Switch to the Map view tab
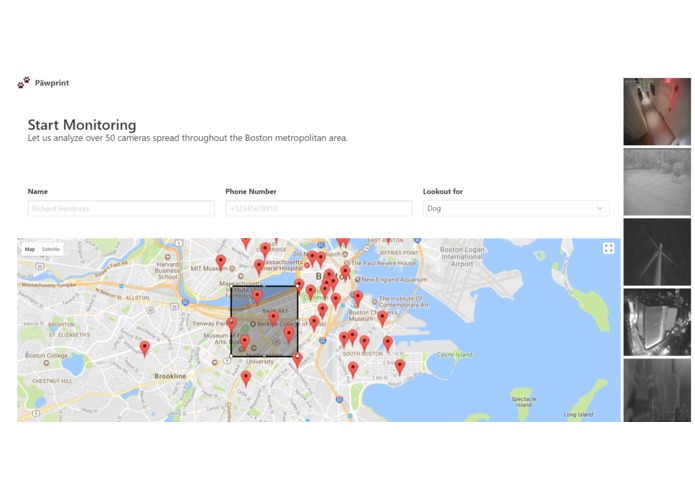This screenshot has width=695, height=494. (x=30, y=249)
